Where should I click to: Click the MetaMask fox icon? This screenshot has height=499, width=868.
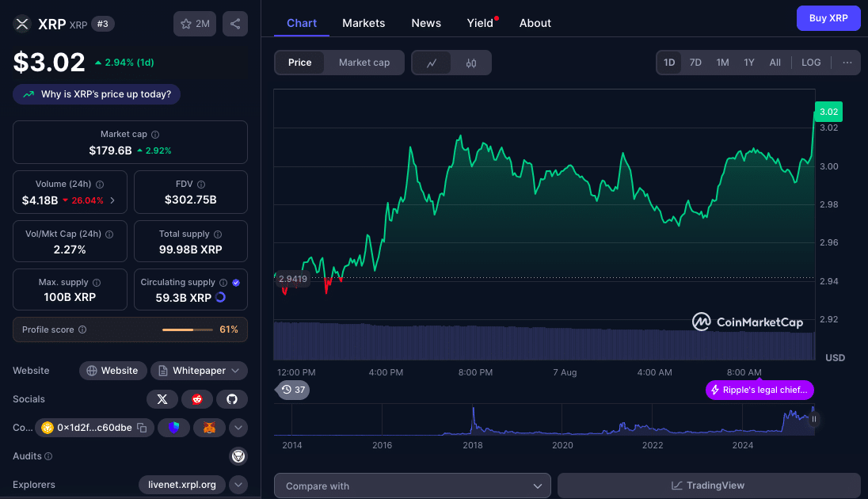pyautogui.click(x=209, y=428)
